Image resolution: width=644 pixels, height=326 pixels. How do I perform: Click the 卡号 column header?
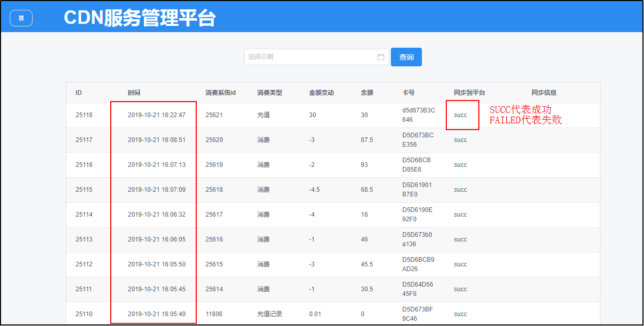[408, 93]
